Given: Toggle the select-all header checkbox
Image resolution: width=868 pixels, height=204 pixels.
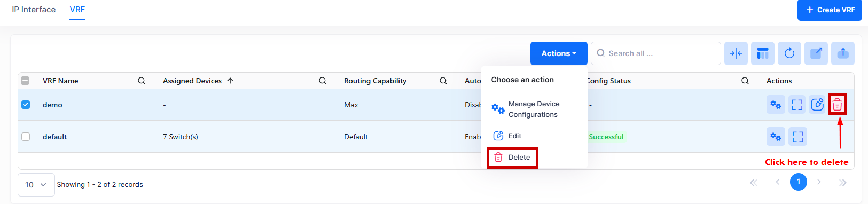Looking at the screenshot, I should click(25, 81).
